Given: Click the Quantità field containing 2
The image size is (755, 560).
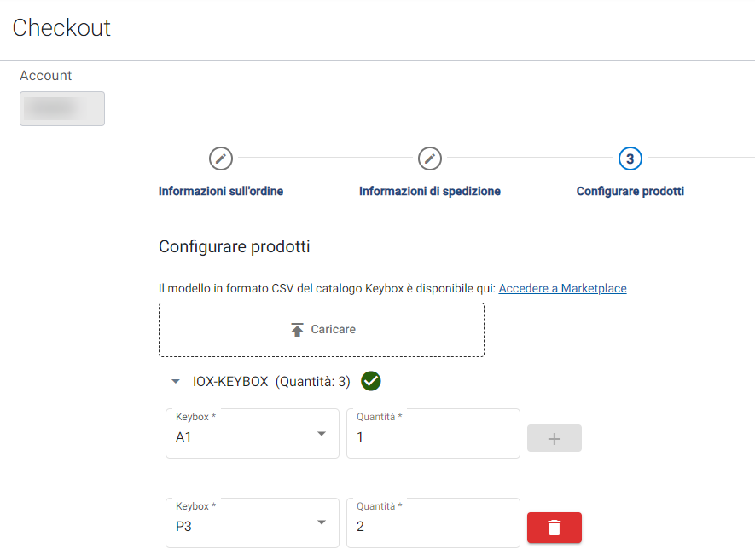Looking at the screenshot, I should click(433, 525).
